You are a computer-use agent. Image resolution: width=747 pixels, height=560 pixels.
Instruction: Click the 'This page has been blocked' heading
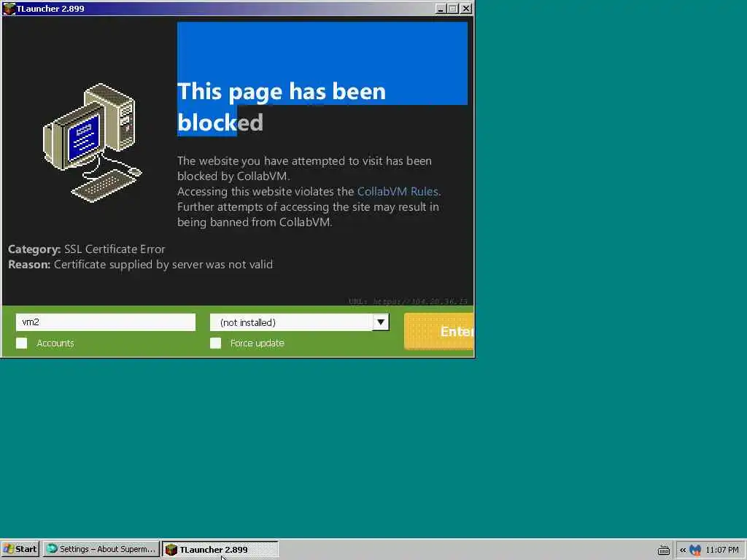point(281,106)
